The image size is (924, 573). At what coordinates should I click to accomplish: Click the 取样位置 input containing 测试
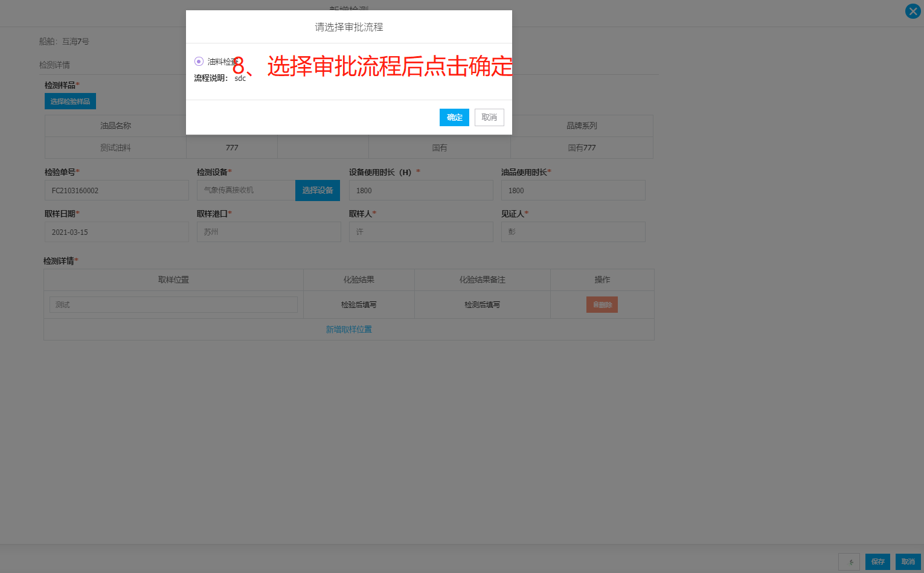point(173,304)
